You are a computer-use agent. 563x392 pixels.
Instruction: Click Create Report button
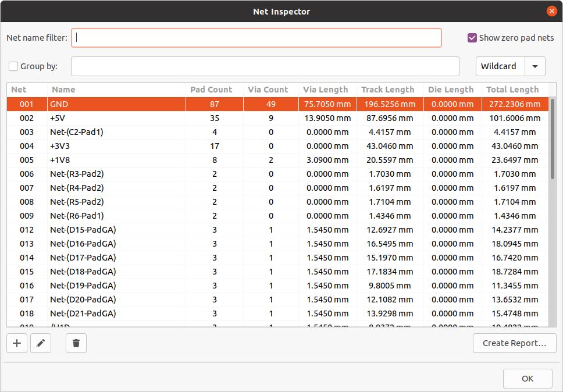tap(514, 343)
